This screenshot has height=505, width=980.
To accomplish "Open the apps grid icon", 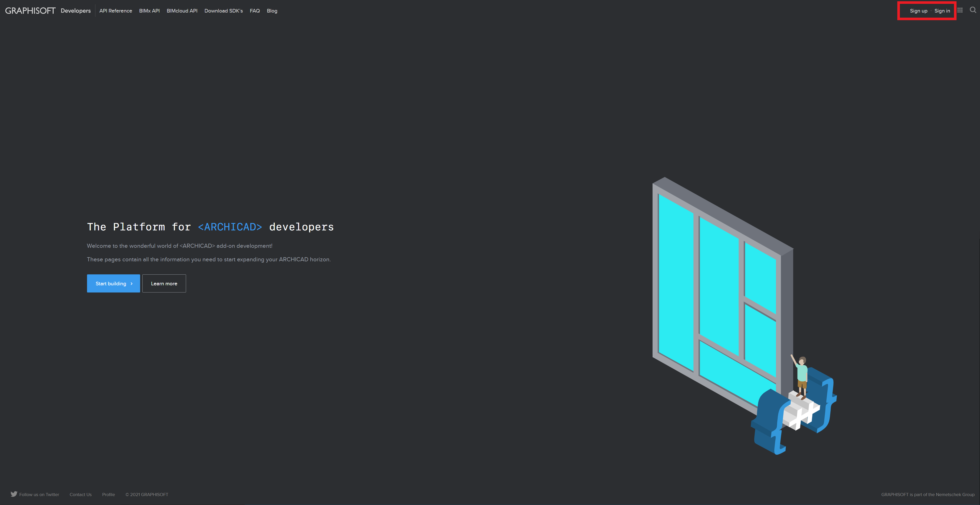I will coord(960,10).
